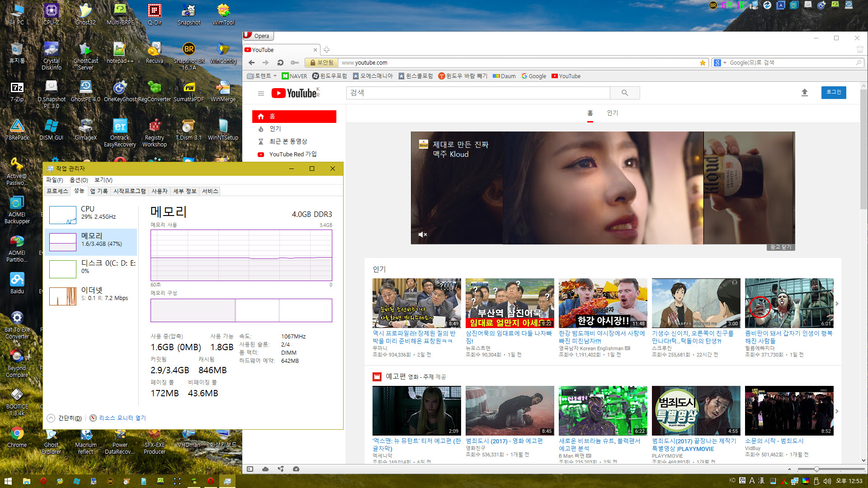The height and width of the screenshot is (488, 868).
Task: Click YouTube upload arrow icon
Action: [805, 93]
